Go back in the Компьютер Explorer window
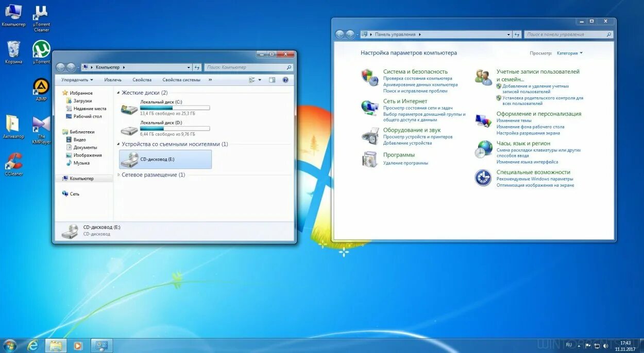This screenshot has width=644, height=353. click(x=60, y=67)
